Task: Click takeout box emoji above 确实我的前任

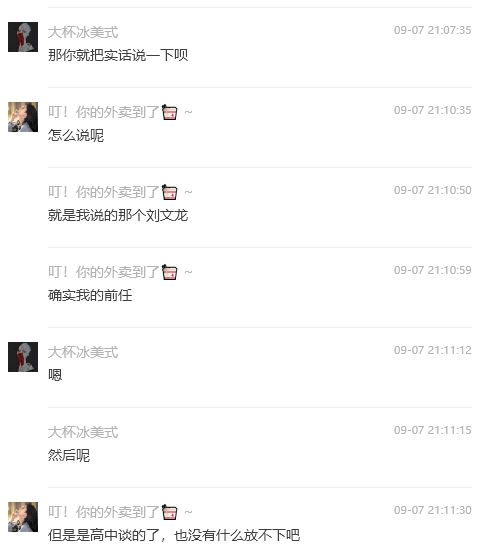Action: (169, 272)
